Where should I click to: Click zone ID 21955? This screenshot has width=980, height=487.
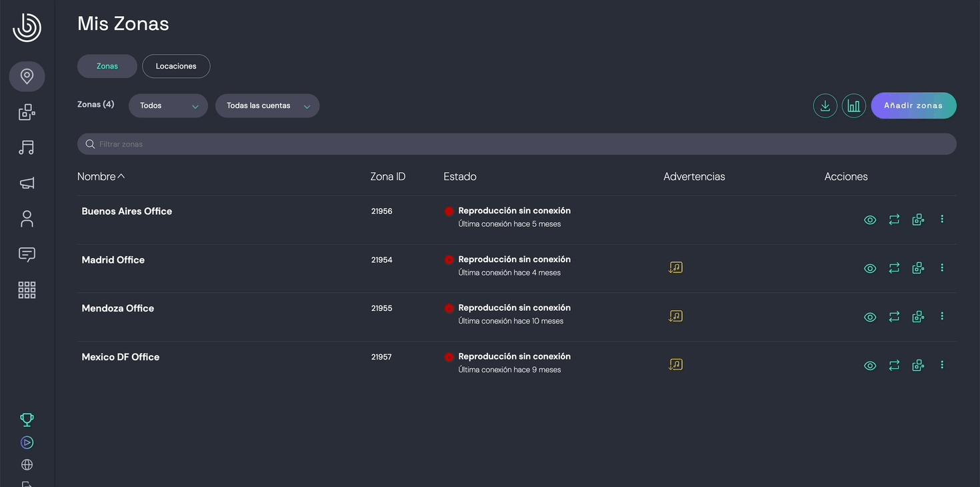pos(382,309)
